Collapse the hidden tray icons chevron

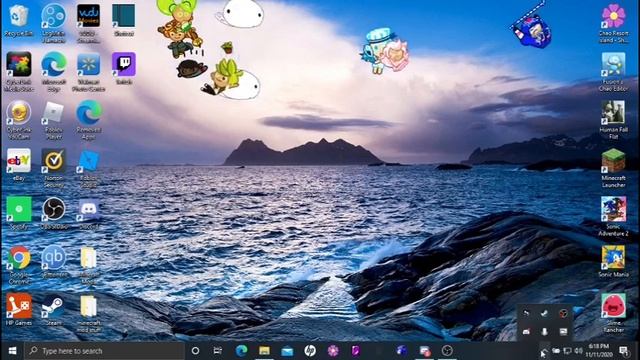click(x=544, y=351)
